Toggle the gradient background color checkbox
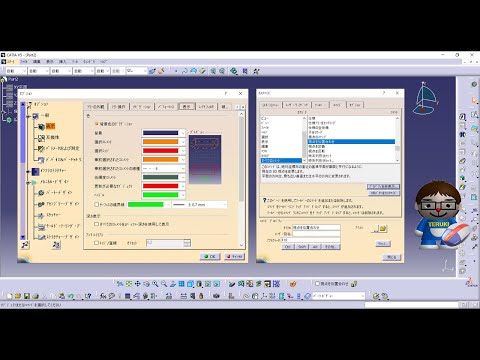 pyautogui.click(x=97, y=124)
